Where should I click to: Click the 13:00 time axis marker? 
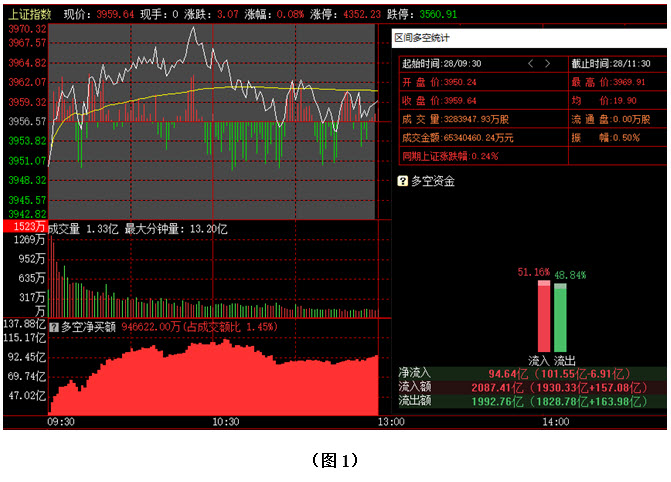tap(391, 422)
